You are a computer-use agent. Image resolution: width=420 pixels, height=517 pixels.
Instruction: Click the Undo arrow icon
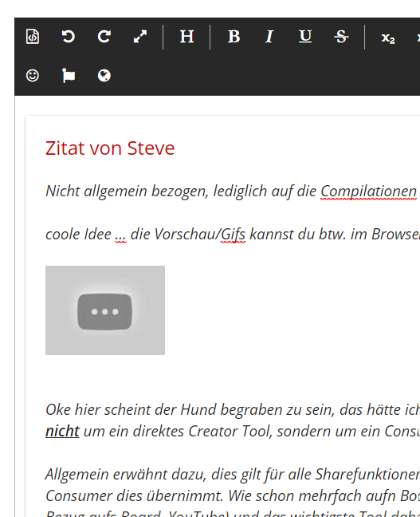click(69, 36)
